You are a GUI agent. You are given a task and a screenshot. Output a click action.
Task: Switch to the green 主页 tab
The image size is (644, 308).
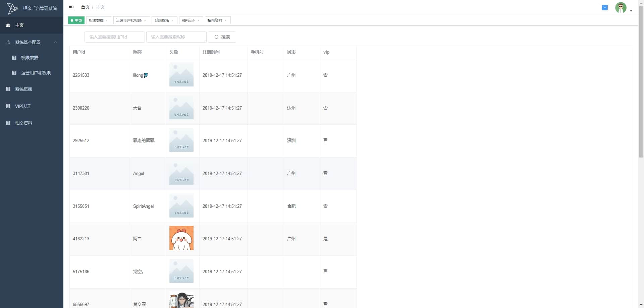click(76, 20)
